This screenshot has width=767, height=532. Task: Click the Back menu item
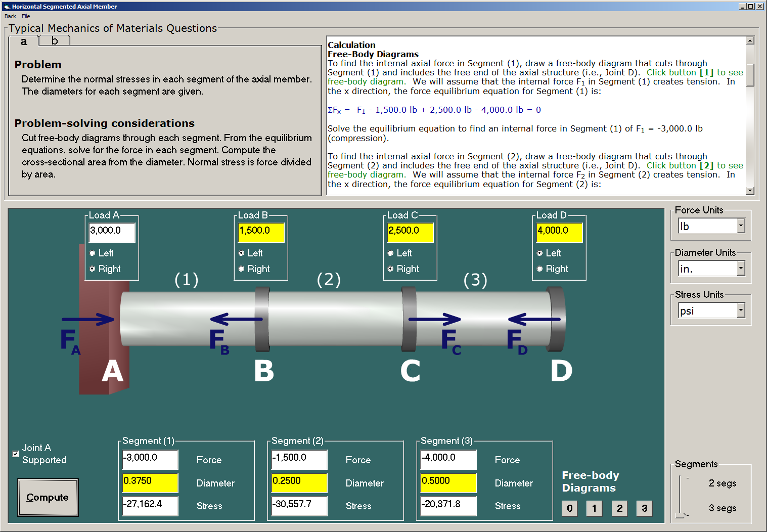[9, 16]
